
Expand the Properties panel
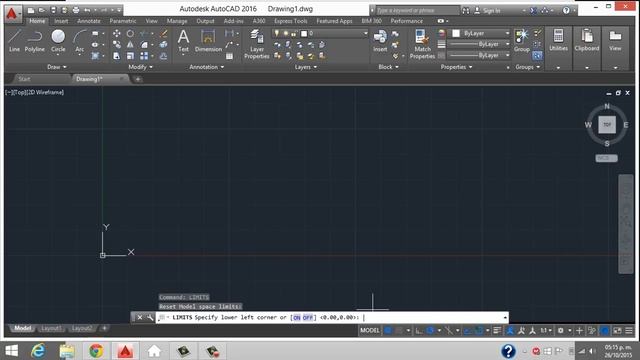456,67
